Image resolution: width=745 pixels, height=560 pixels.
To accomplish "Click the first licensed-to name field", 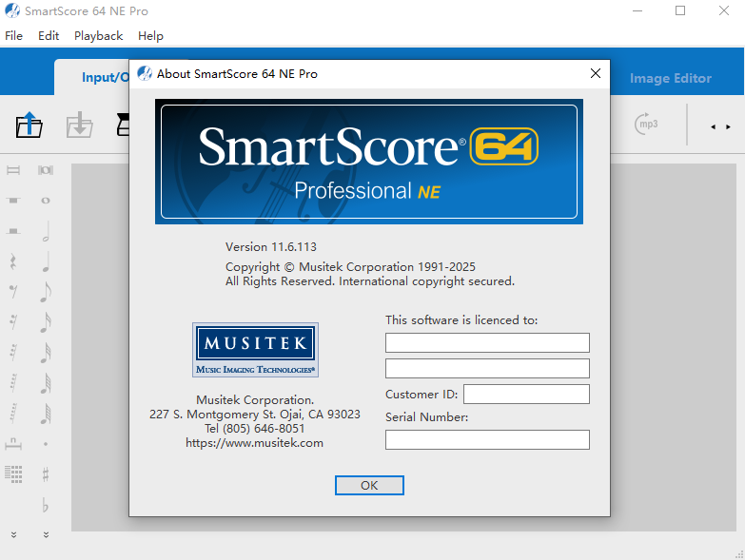I will click(x=487, y=342).
